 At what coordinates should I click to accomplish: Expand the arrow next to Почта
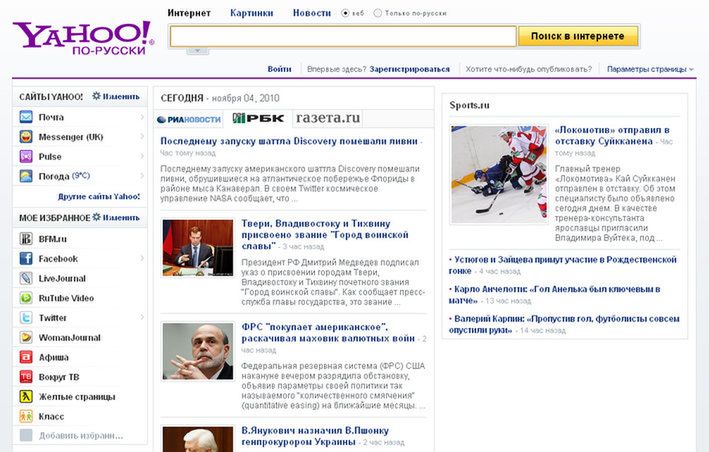tap(142, 117)
